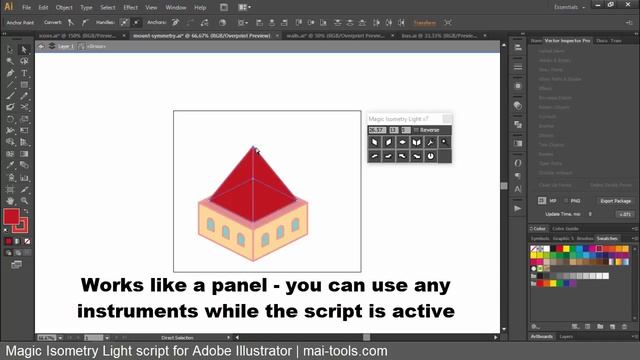Open the Essentials workspace dropdown
Viewport: 640px width, 360px height.
[x=570, y=7]
